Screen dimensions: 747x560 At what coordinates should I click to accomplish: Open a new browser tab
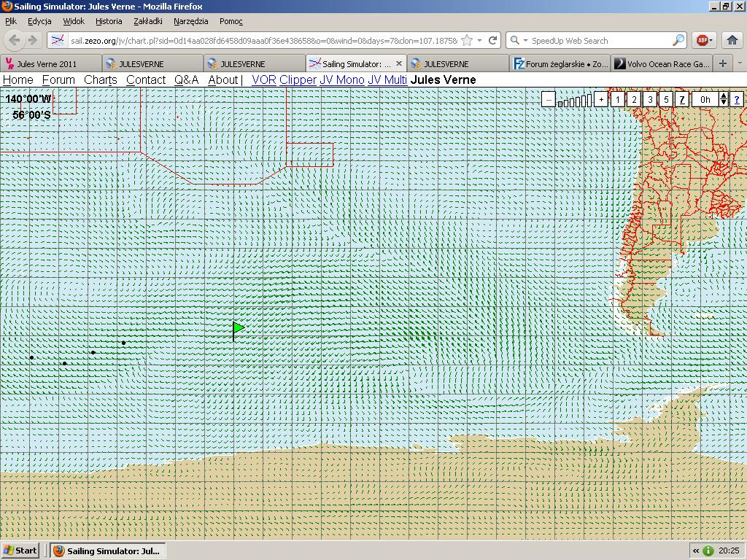(x=722, y=63)
